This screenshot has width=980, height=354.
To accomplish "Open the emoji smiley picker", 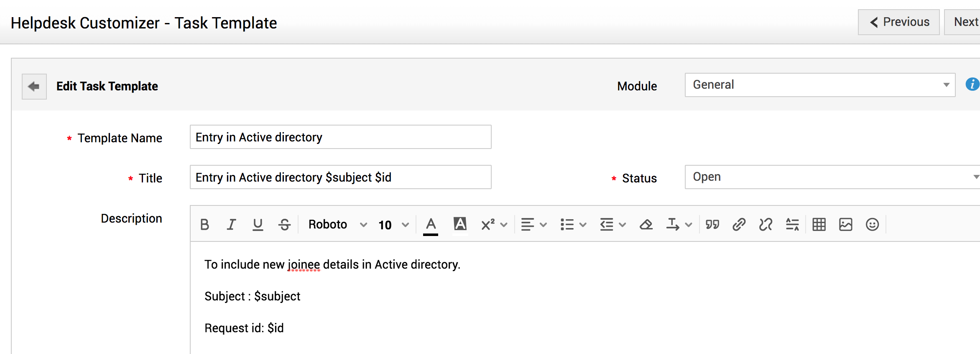I will [x=872, y=225].
